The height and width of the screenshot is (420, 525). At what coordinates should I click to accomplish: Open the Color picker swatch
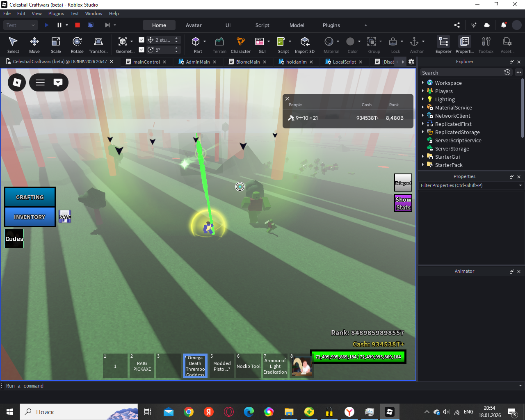tap(350, 42)
